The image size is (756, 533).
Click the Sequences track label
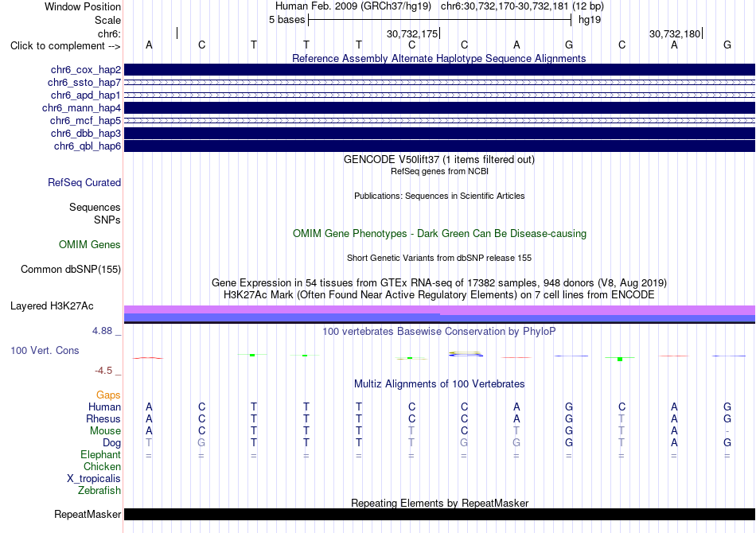[x=95, y=207]
